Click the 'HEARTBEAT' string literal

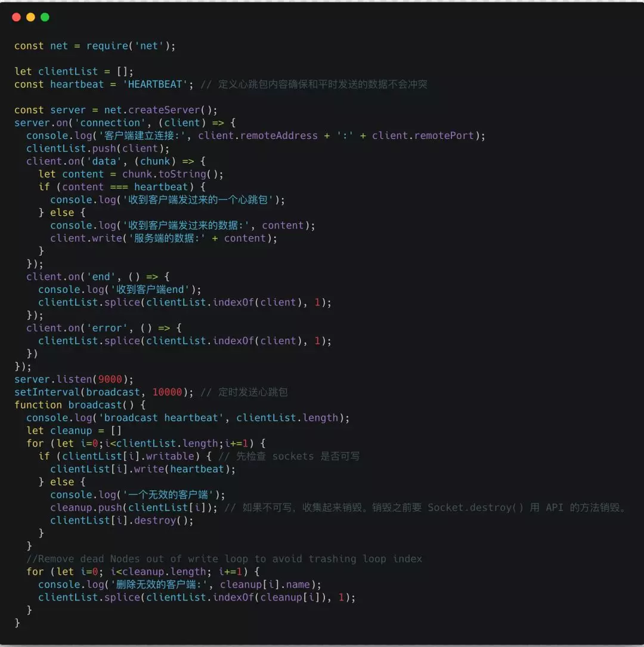tap(155, 84)
